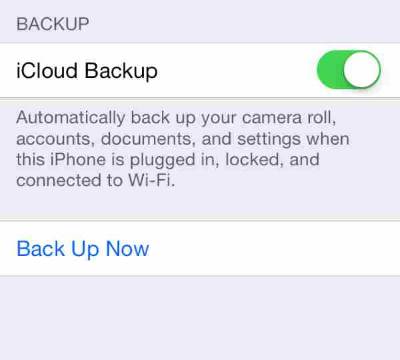Disable iCloud Backup using the green switch
400x360 pixels.
[349, 70]
